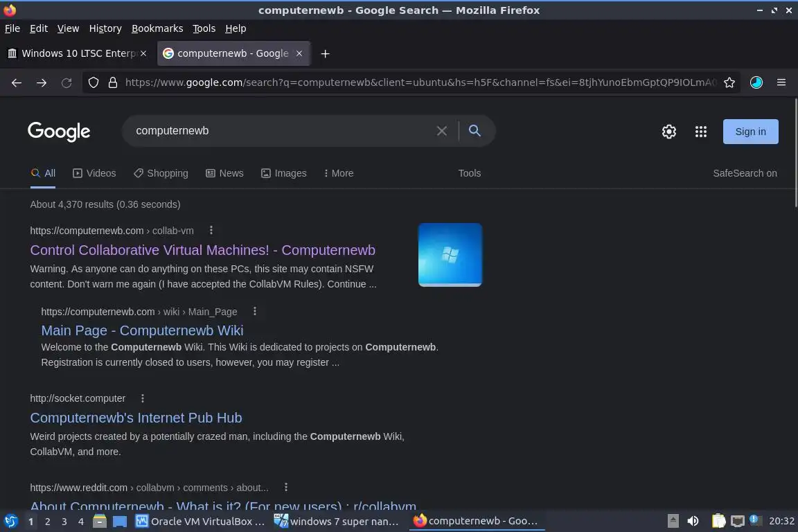Clear the search box with X icon
This screenshot has width=798, height=532.
[x=442, y=131]
